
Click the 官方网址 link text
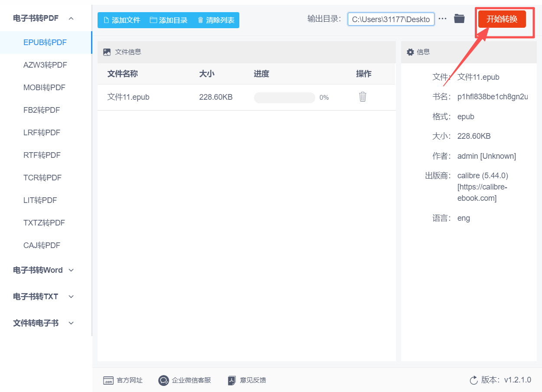point(130,380)
